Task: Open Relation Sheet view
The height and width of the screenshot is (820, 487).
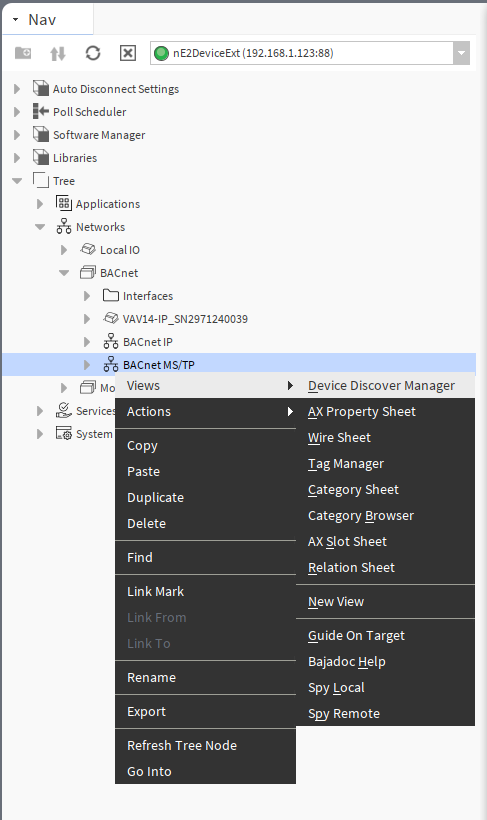Action: pos(386,567)
